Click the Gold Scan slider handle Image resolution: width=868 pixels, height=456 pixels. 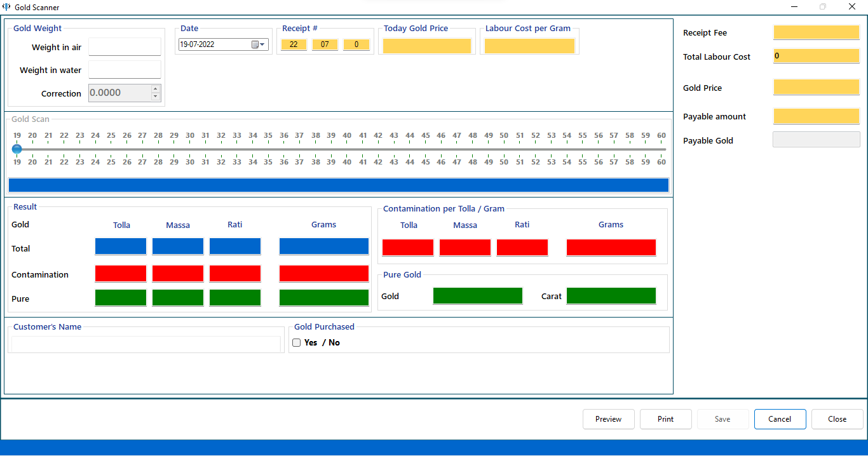click(17, 149)
